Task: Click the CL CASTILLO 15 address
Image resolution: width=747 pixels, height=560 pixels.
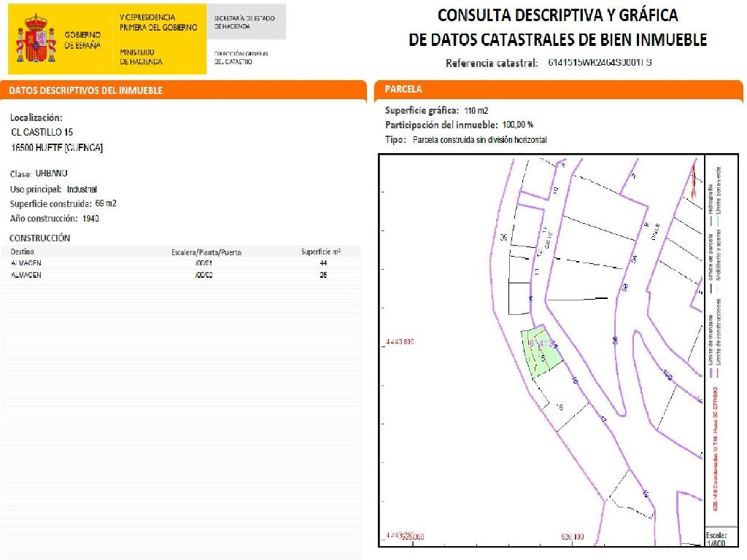Action: tap(42, 133)
